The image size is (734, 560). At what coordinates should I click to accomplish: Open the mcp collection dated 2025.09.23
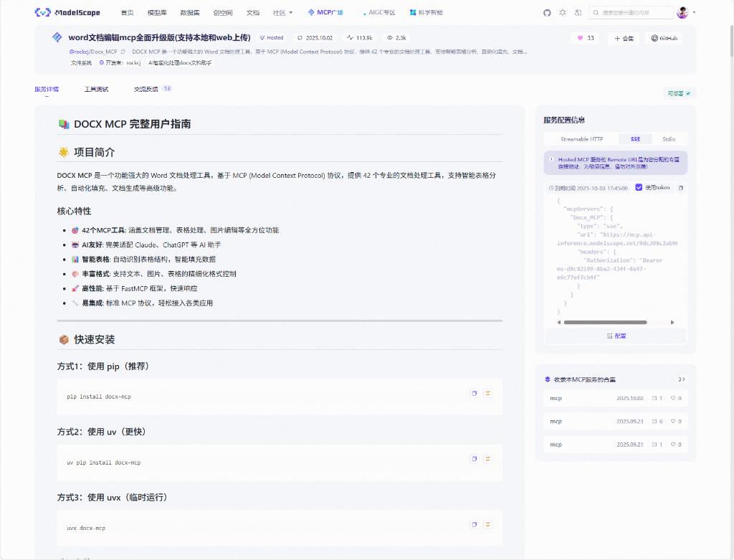click(616, 422)
